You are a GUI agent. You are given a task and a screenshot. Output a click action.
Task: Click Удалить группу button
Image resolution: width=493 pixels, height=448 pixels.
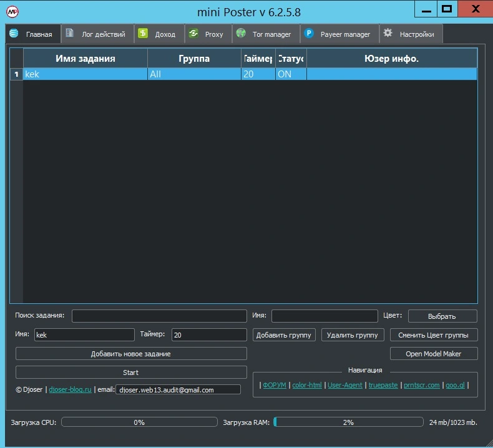[x=353, y=335]
